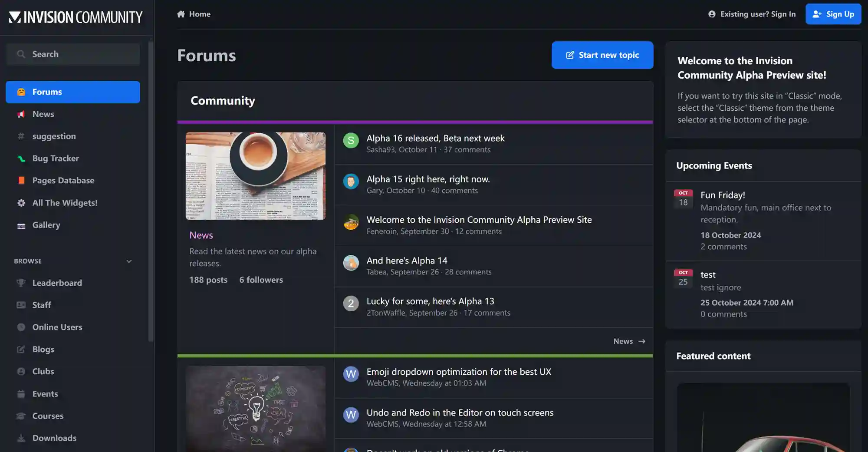868x452 pixels.
Task: Click 2TonWaffle's grey 2 avatar
Action: (x=351, y=303)
